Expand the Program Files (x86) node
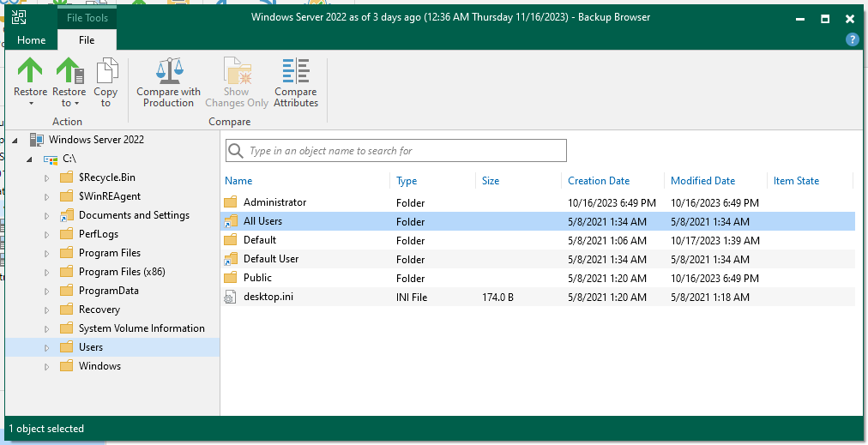 click(46, 273)
